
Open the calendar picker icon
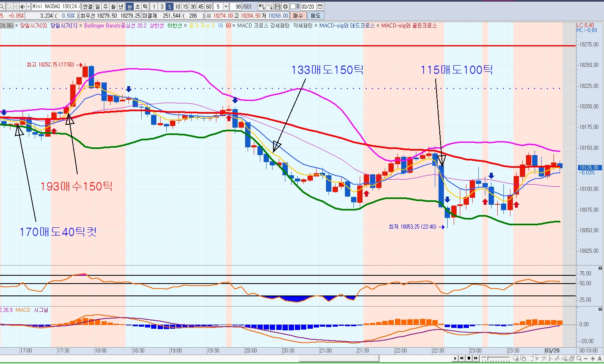(x=320, y=7)
